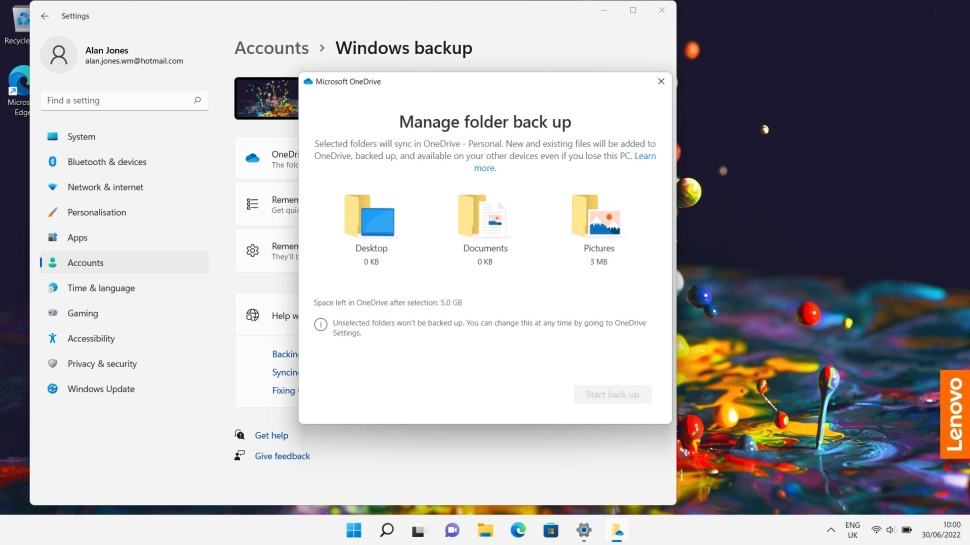Switch to Settings app in taskbar
This screenshot has width=970, height=545.
click(583, 530)
